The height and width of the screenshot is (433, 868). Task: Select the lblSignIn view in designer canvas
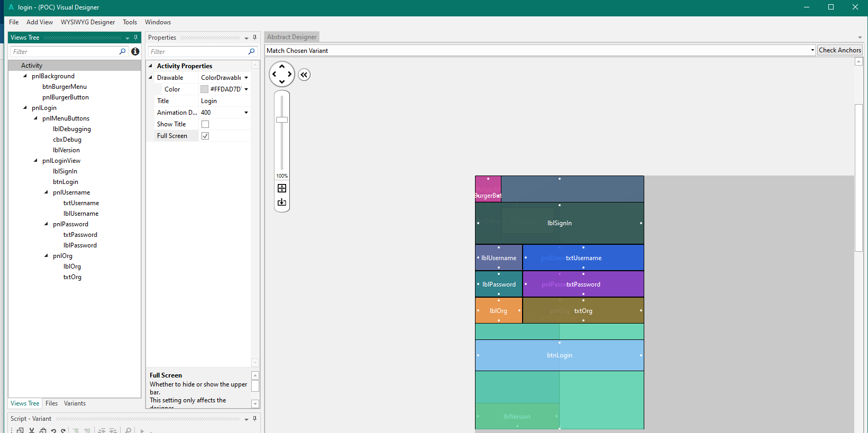[560, 223]
